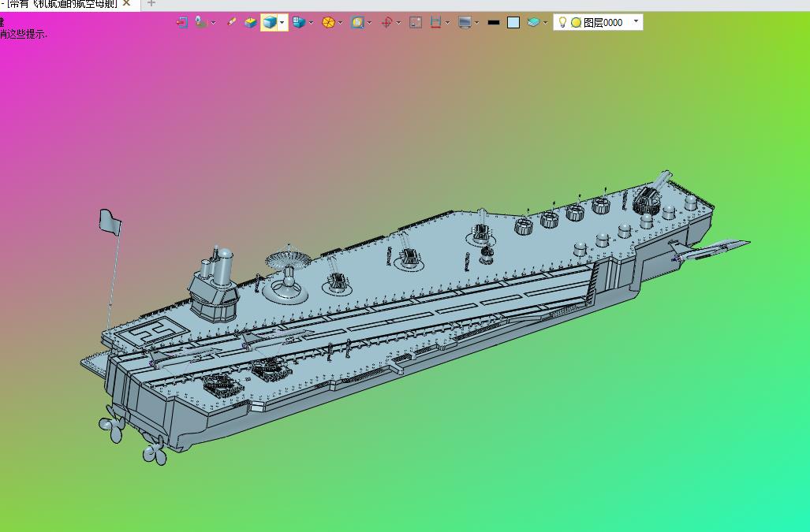Open the shaded cube display dropdown arrow
Image resolution: width=810 pixels, height=532 pixels.
click(x=282, y=23)
